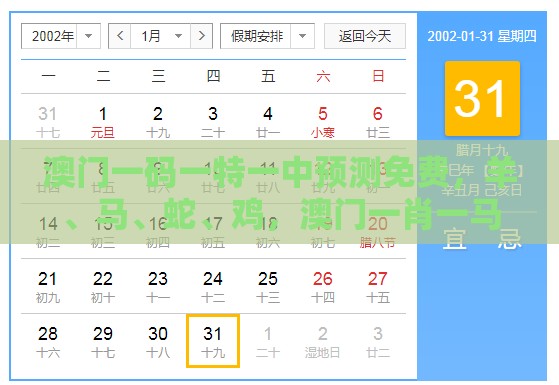Select January 22 初十

tap(103, 287)
